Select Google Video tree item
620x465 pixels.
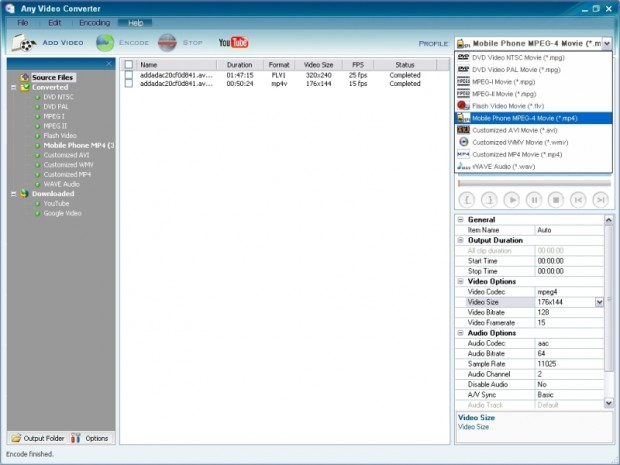[62, 213]
